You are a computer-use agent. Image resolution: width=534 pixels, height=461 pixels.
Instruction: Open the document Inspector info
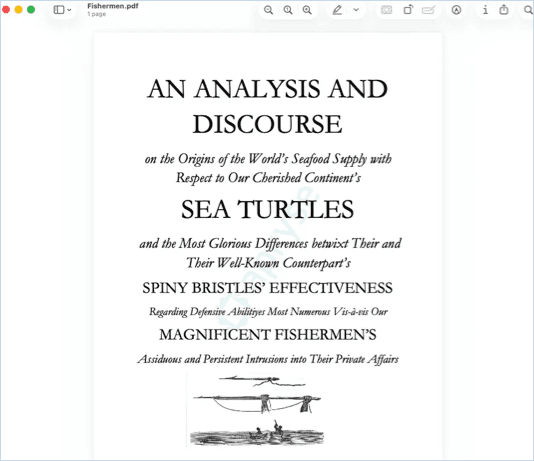coord(485,10)
